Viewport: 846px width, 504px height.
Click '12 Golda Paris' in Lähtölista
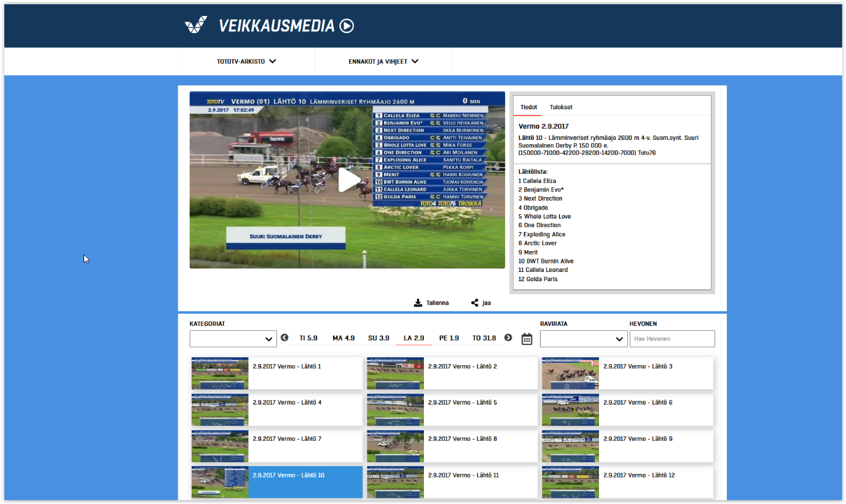[538, 279]
